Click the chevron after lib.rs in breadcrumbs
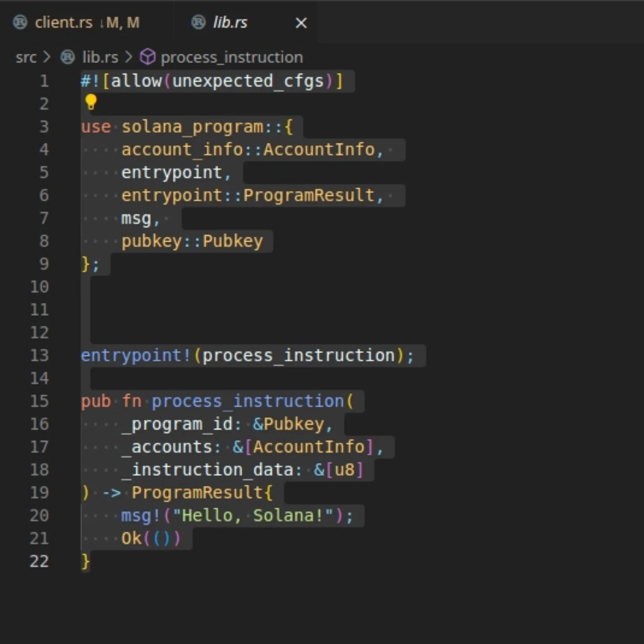 pyautogui.click(x=129, y=57)
